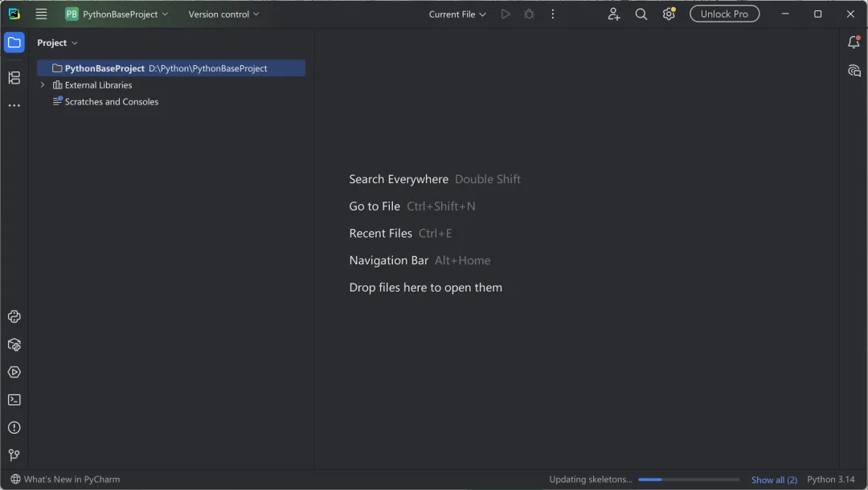Click What's New in PyCharm link
This screenshot has height=490, width=868.
tap(72, 479)
